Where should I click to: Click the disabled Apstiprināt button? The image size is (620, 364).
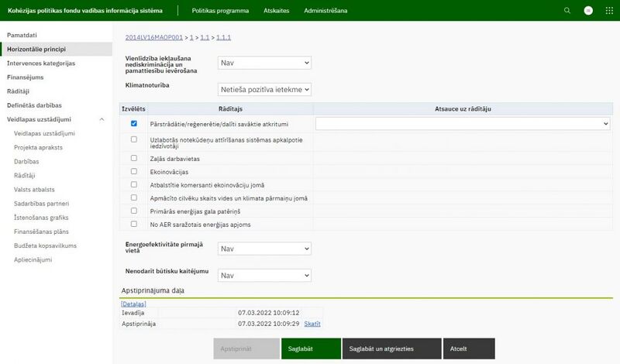point(246,349)
